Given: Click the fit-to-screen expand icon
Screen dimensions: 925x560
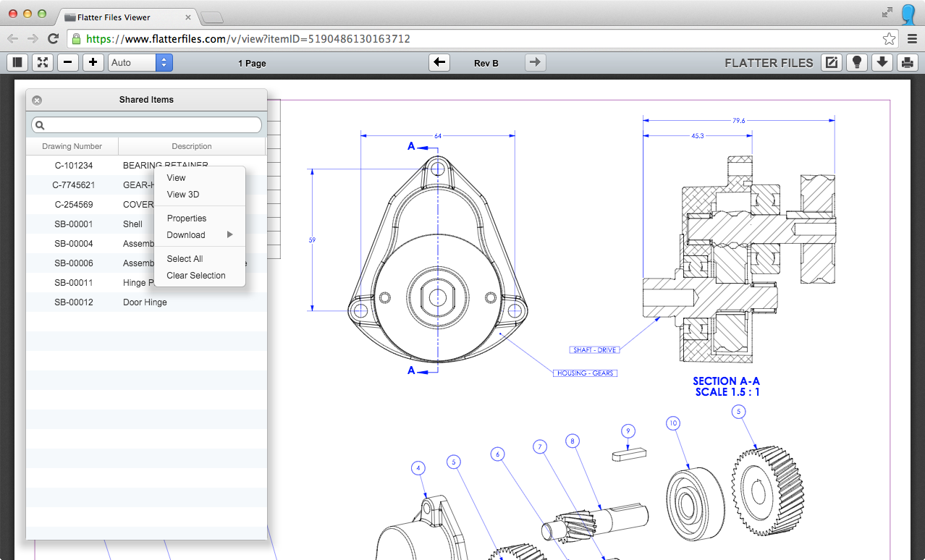Looking at the screenshot, I should (x=43, y=62).
